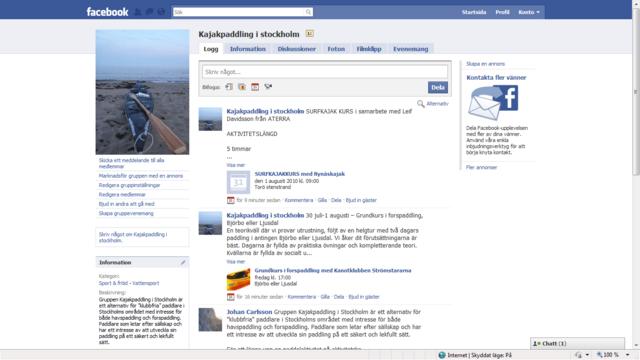Open the Chatt bar
Viewport: 640px width, 360px height.
click(577, 344)
